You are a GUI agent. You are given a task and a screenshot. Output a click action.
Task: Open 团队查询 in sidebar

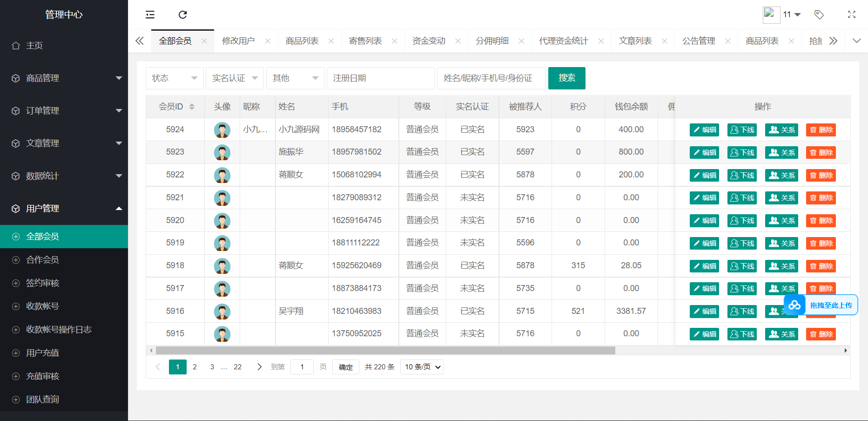pyautogui.click(x=64, y=400)
